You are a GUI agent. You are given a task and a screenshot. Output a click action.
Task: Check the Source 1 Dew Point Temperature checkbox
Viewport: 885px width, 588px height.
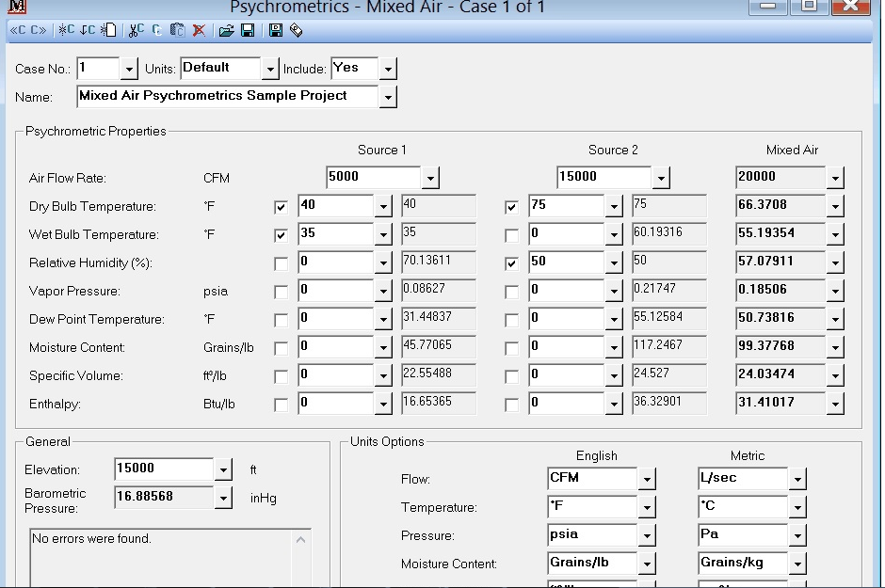pos(281,320)
